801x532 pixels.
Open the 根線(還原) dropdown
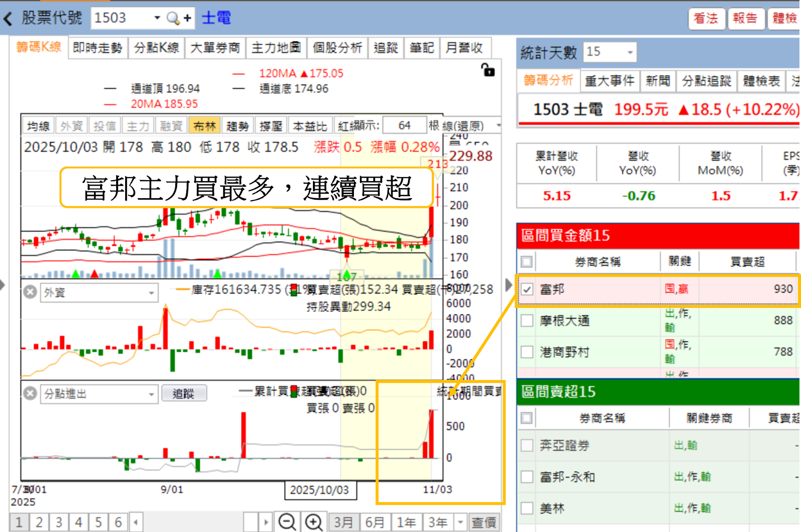click(497, 126)
